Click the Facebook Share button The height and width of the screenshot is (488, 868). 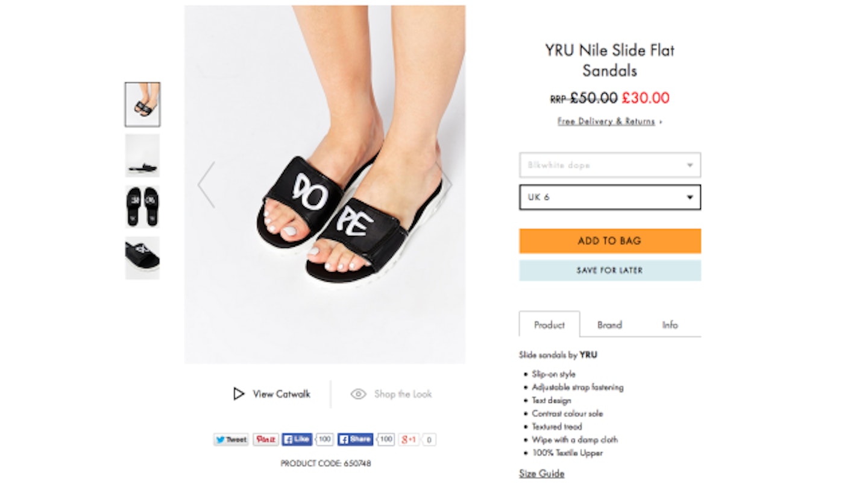pos(355,439)
